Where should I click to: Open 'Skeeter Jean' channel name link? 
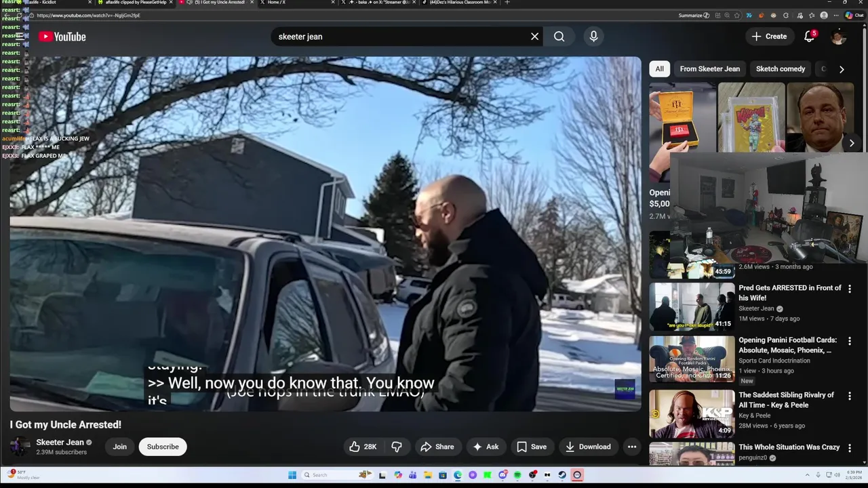(60, 442)
